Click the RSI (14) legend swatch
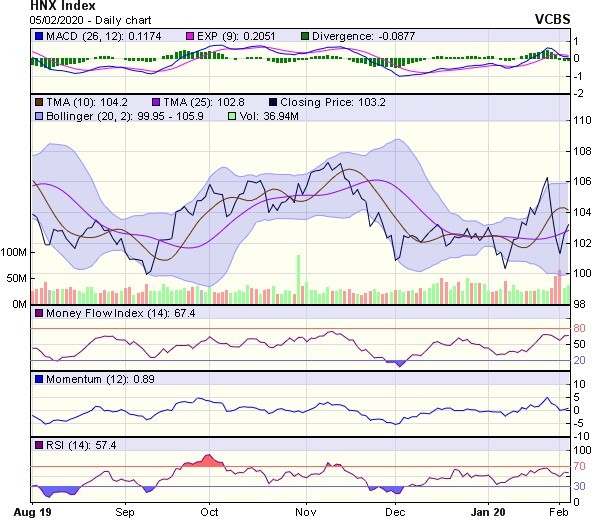595x523 pixels. pos(39,445)
